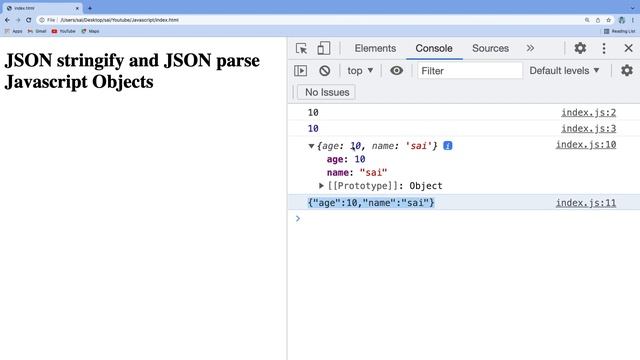Open the Reading List

coord(619,31)
